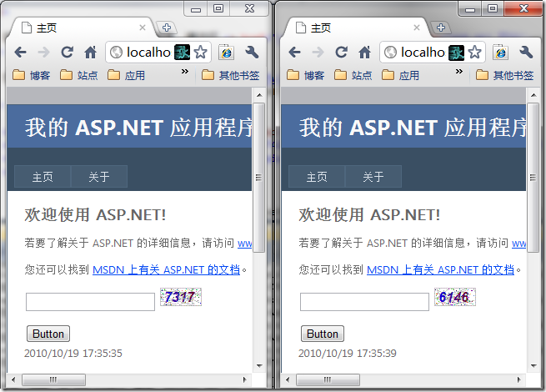
Task: Click timestamp 2010/10/19 17:35:35 text
Action: click(x=73, y=354)
